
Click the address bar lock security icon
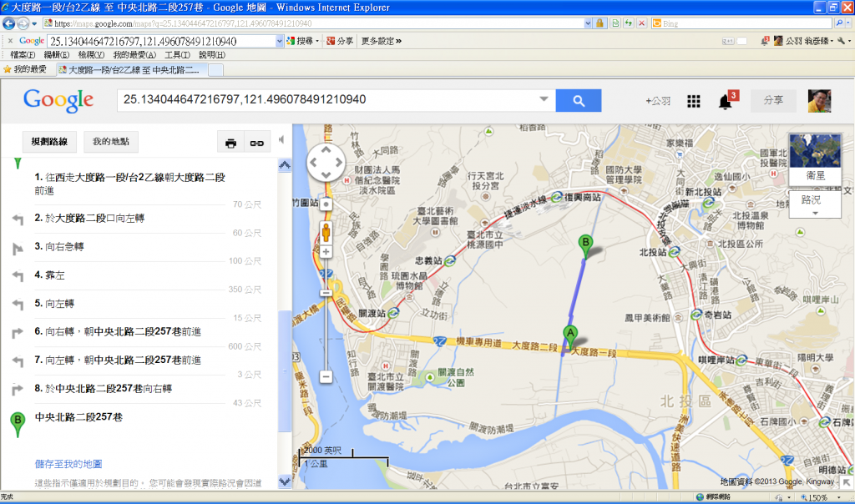(x=600, y=23)
